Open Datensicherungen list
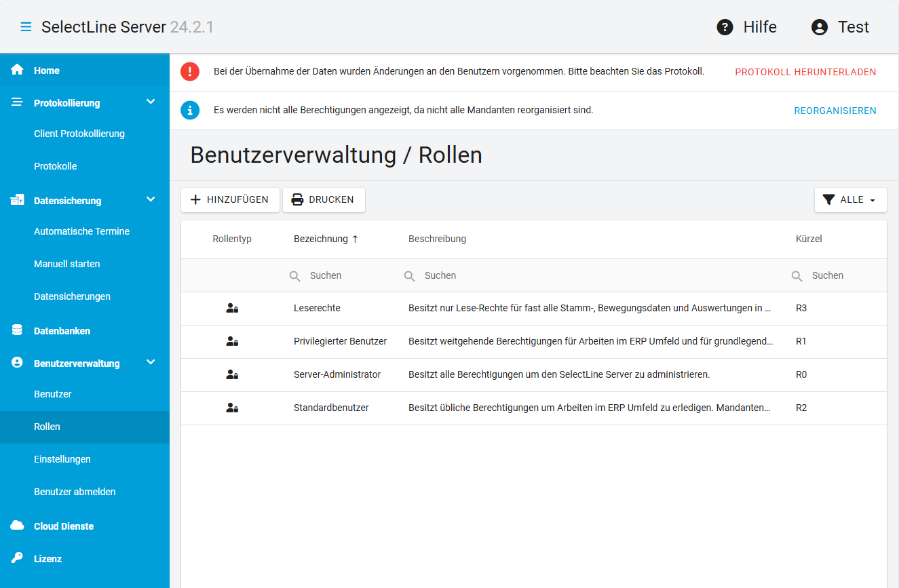This screenshot has height=588, width=899. 72,296
